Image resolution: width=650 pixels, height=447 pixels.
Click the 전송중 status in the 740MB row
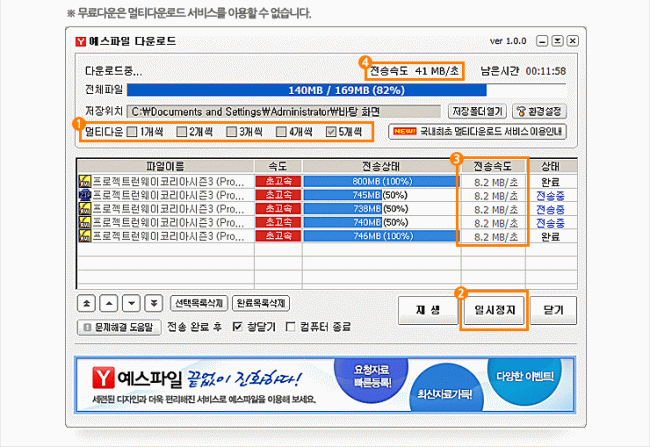[551, 223]
